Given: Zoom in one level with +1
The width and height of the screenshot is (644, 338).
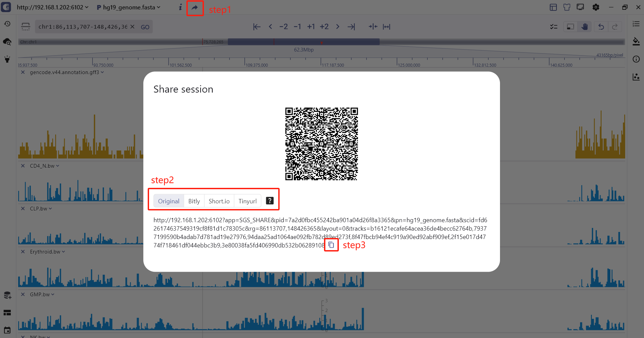Looking at the screenshot, I should coord(311,27).
